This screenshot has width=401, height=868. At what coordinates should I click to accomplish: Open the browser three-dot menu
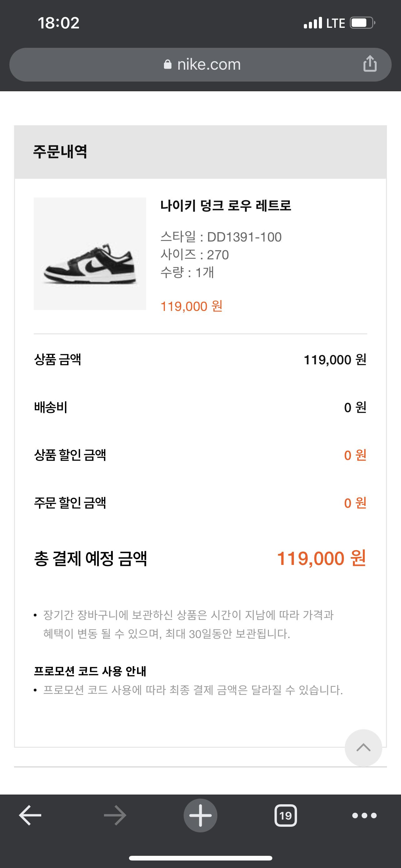coord(364,816)
